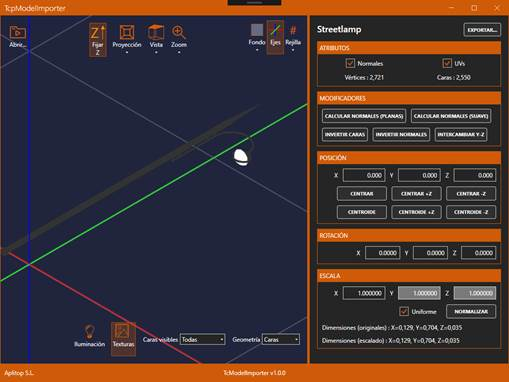Screen dimensions: 509x382
Task: Open the Proyección options icon
Action: pyautogui.click(x=127, y=33)
